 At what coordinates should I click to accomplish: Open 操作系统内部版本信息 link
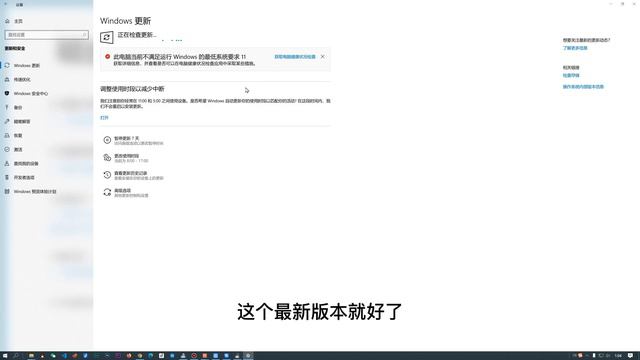click(583, 87)
